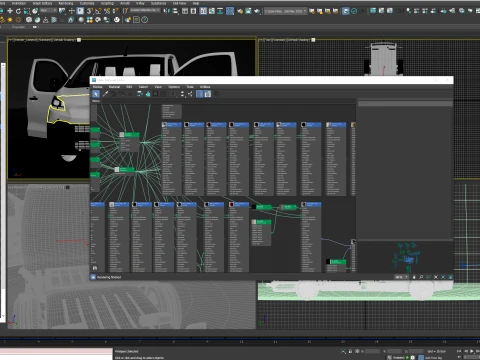Viewport: 480px width, 360px height.
Task: Open the Schematic View icon
Action: point(220,11)
